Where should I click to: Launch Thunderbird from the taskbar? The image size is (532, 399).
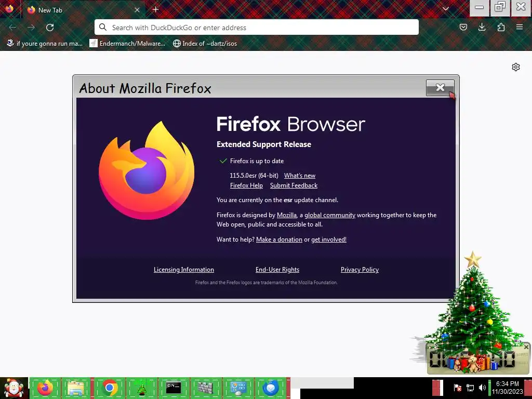point(270,388)
